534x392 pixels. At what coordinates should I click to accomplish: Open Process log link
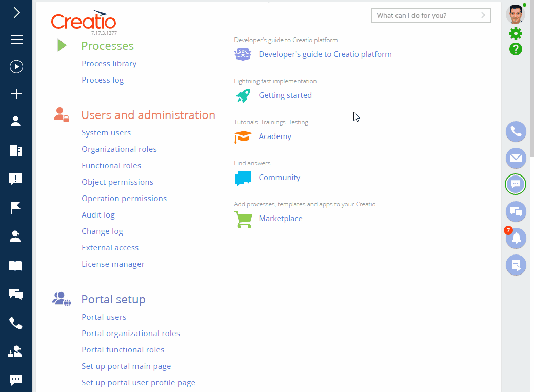[103, 80]
